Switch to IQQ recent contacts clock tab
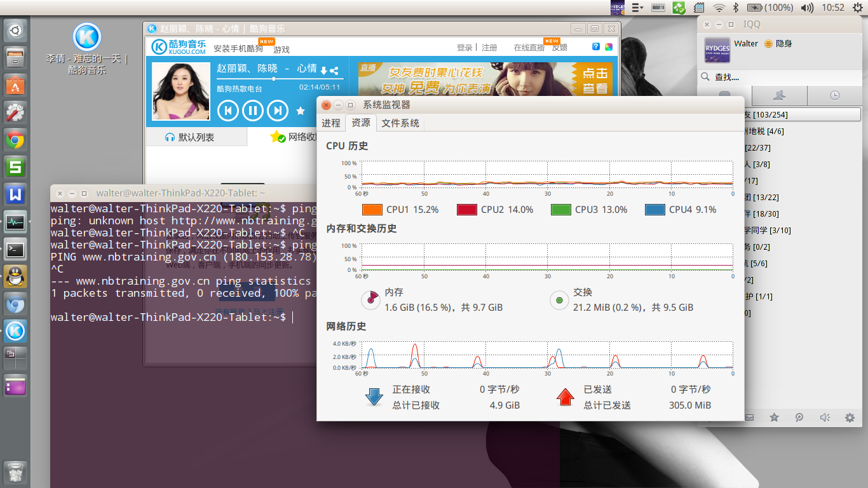This screenshot has height=488, width=868. [835, 95]
